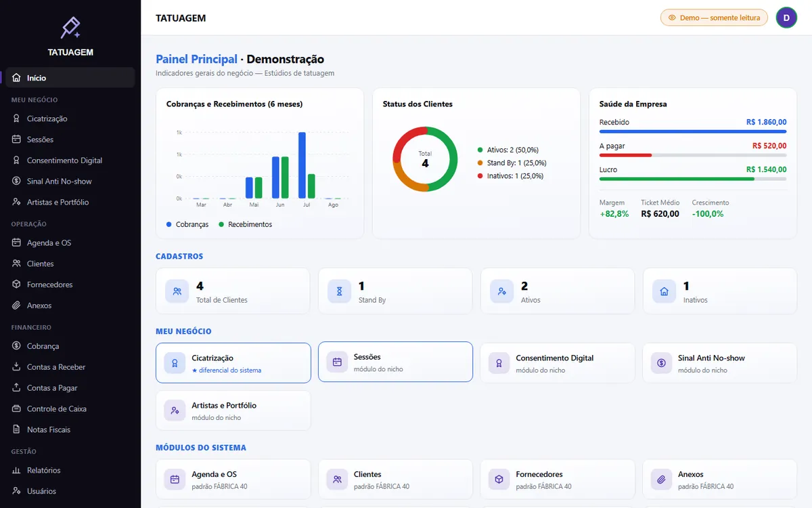
Task: Open the Sinal Anti No-show module card
Action: point(720,363)
